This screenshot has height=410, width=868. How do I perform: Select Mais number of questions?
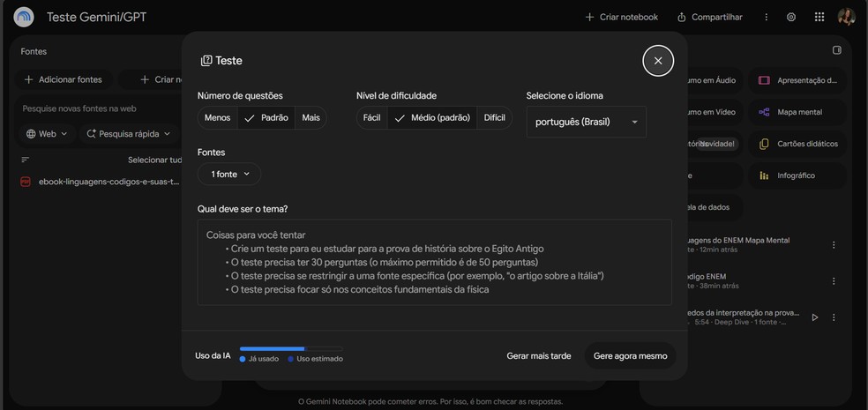[311, 118]
